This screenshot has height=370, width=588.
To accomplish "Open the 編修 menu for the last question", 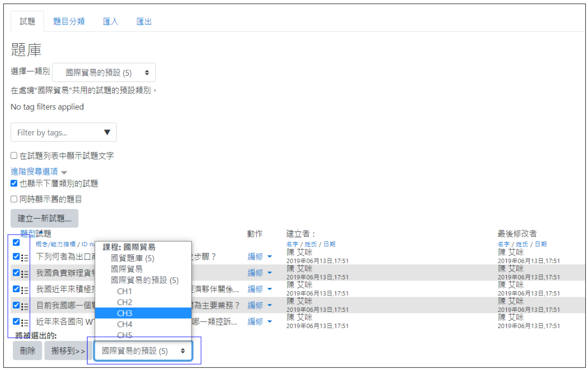I will pyautogui.click(x=260, y=321).
